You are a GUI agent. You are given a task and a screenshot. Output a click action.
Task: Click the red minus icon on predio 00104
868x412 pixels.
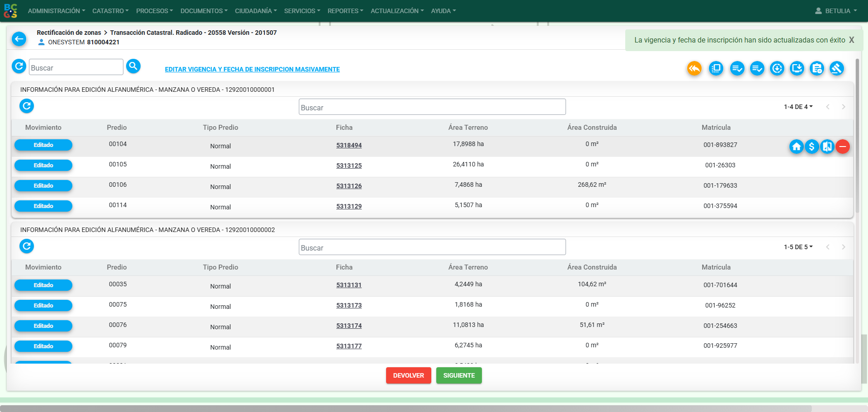pyautogui.click(x=843, y=147)
